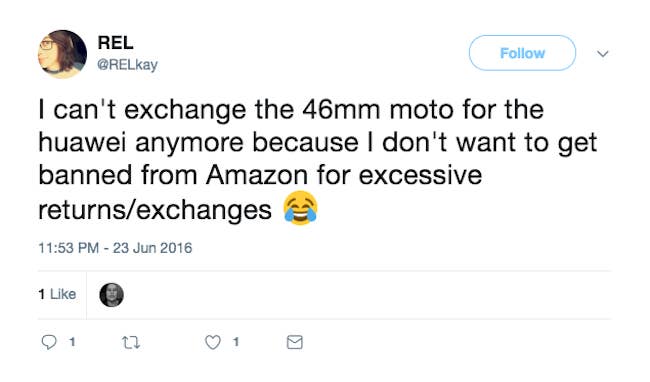Like the tweet with the heart icon
The height and width of the screenshot is (382, 650).
213,342
